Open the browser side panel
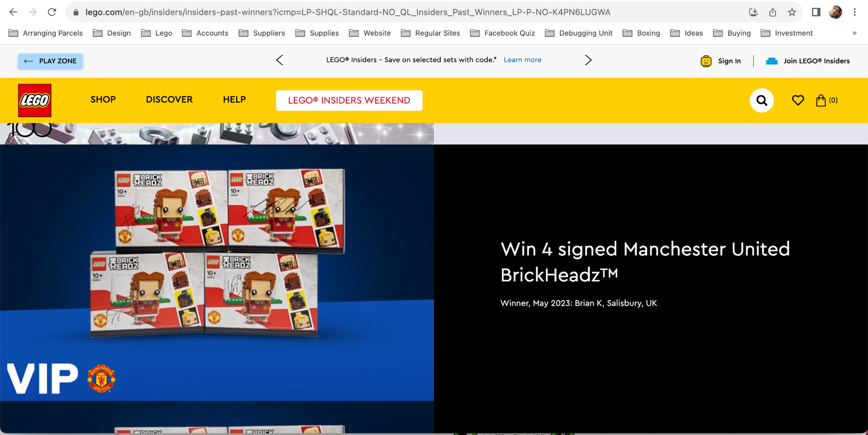The height and width of the screenshot is (435, 868). pos(816,12)
